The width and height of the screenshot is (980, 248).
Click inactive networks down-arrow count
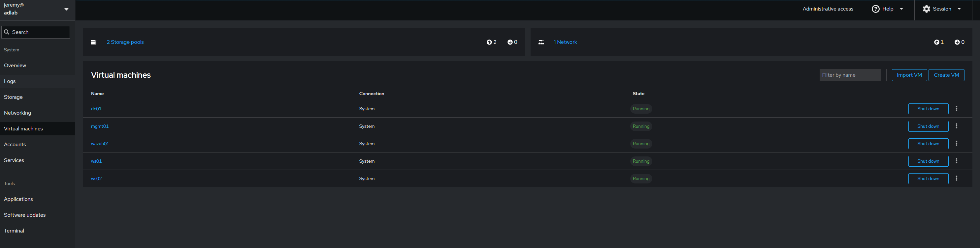960,42
